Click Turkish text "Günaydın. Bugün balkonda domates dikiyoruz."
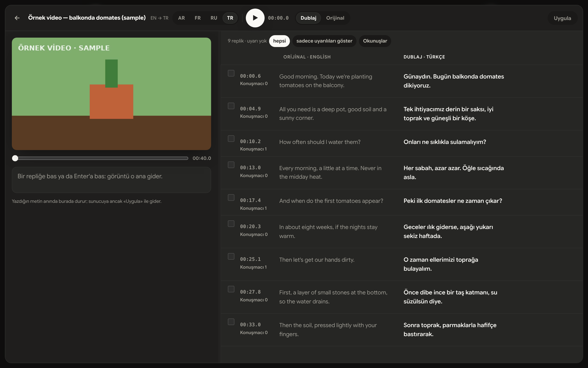Image resolution: width=588 pixels, height=368 pixels. click(x=454, y=81)
